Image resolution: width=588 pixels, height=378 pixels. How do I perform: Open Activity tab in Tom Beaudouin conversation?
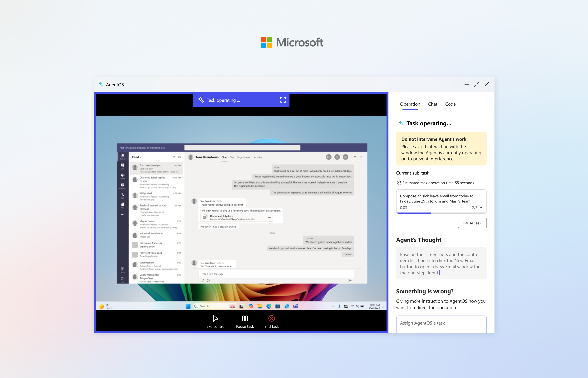click(x=258, y=157)
